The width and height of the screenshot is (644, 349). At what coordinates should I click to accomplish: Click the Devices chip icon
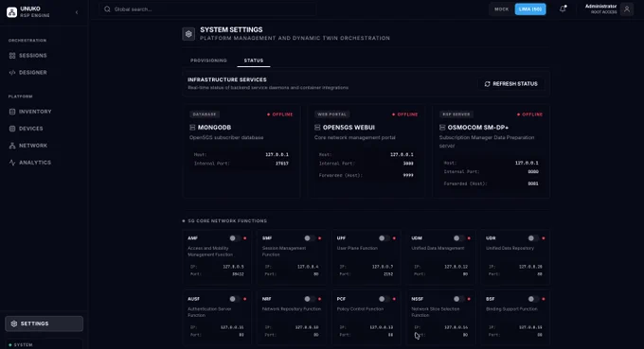pyautogui.click(x=12, y=129)
